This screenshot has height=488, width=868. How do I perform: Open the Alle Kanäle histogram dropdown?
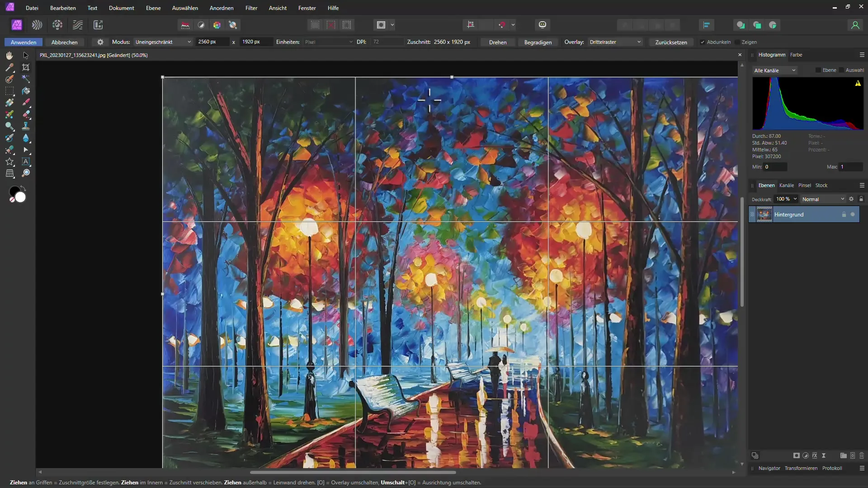tap(774, 70)
